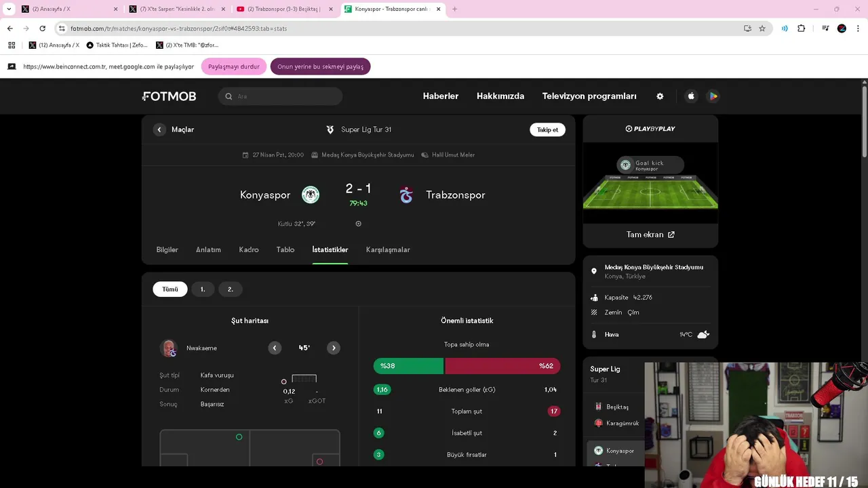Switch to the Tablo tab

(x=285, y=249)
